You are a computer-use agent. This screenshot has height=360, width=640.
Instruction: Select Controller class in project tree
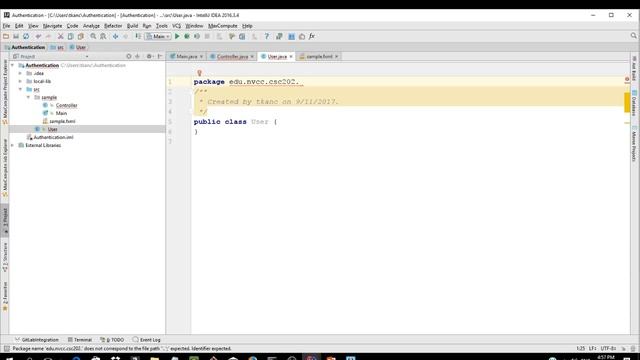click(x=66, y=105)
